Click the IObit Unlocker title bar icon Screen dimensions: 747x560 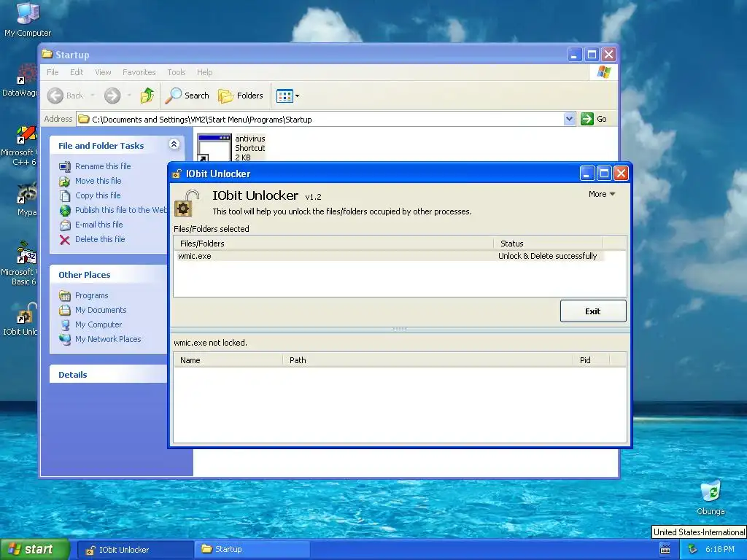(x=177, y=174)
